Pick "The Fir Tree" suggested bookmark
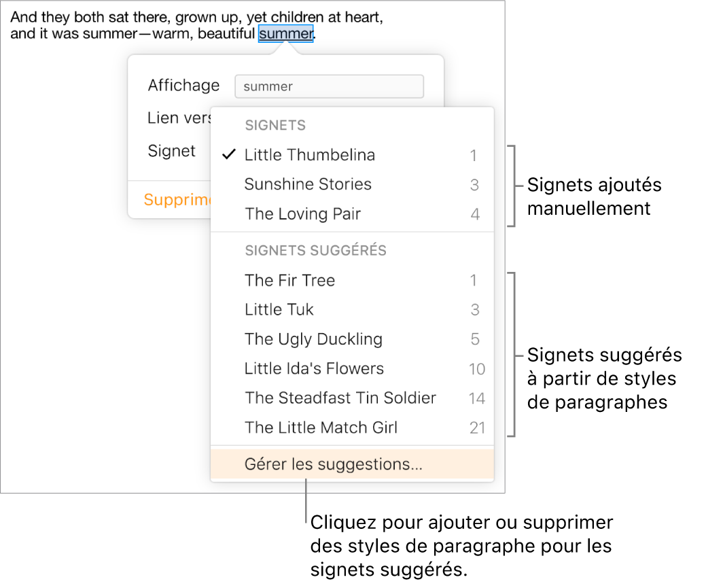This screenshot has width=706, height=588. pos(290,280)
